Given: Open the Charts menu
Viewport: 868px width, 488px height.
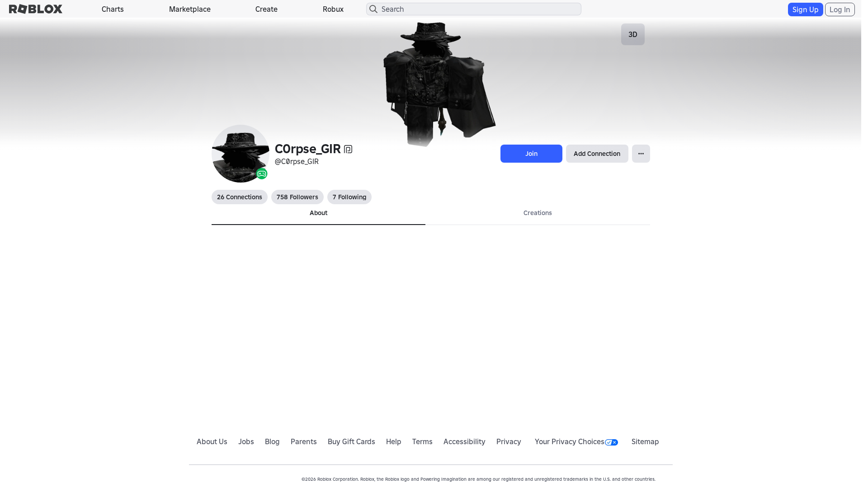Looking at the screenshot, I should coord(113,9).
